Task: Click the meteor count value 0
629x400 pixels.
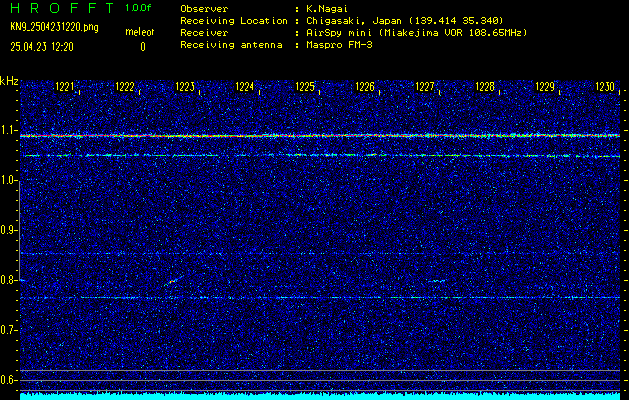Action: tap(143, 47)
